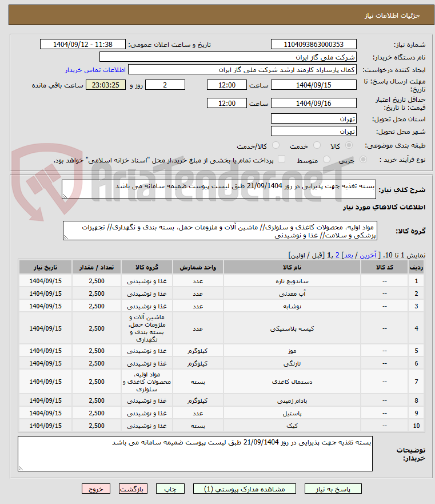
Task: Click the ماشین آلات و ملزومات حمل group cell
Action: pyautogui.click(x=147, y=328)
